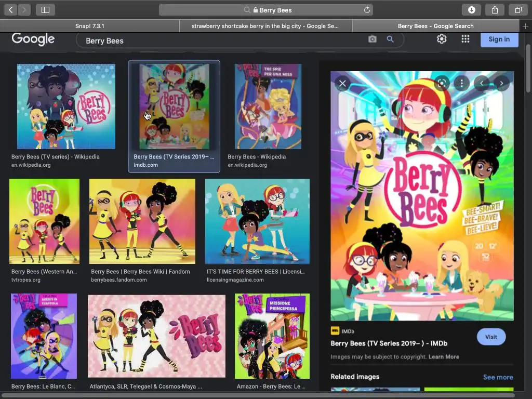Click the Google logo

coord(33,39)
